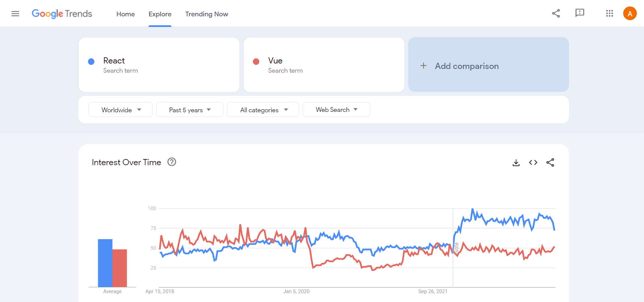Open the Past 5 years time range dropdown
The width and height of the screenshot is (644, 302).
click(x=189, y=110)
